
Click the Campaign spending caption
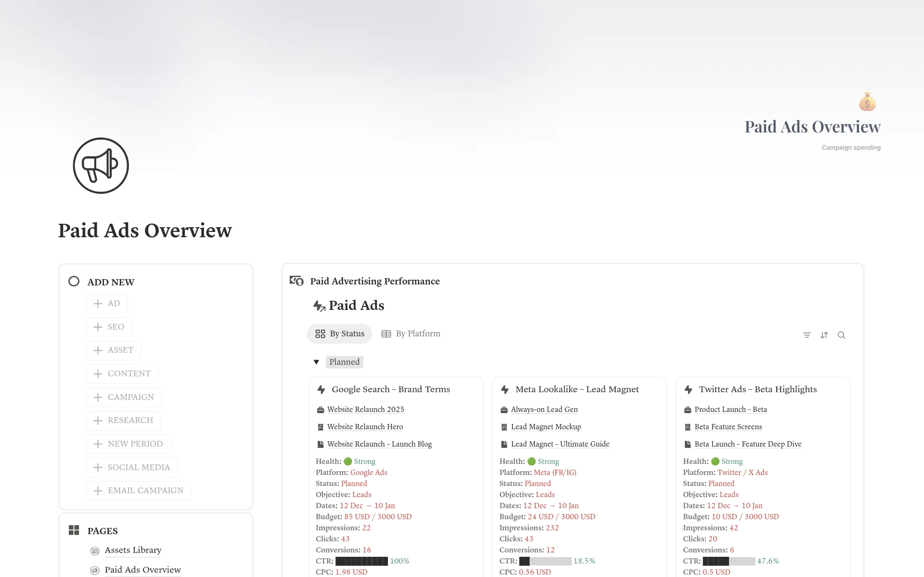click(851, 148)
